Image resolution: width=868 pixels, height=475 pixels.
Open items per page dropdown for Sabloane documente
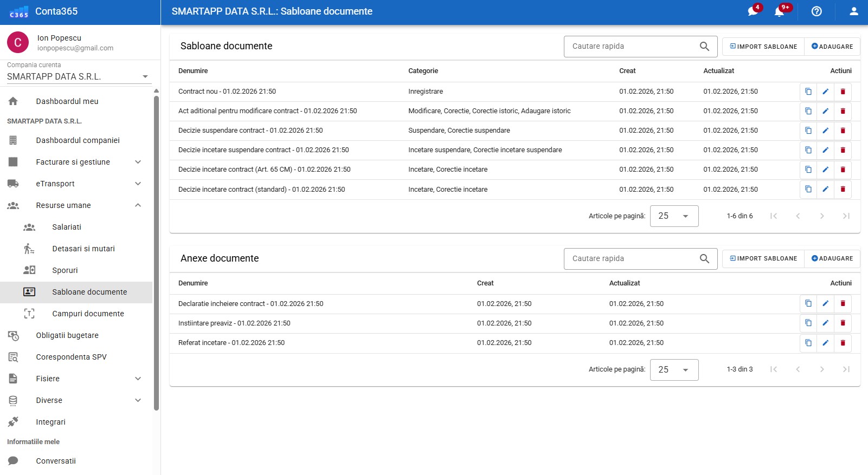(x=674, y=216)
